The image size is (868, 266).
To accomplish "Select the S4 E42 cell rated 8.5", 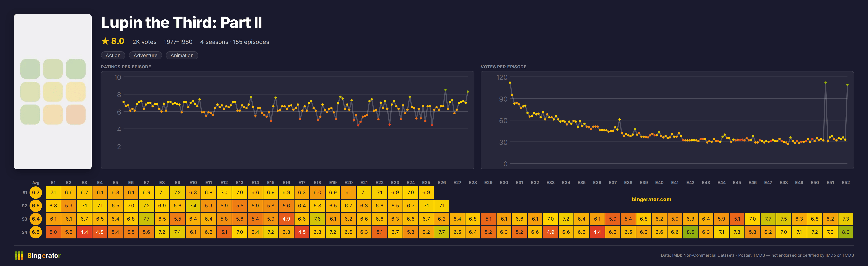I will tap(690, 232).
